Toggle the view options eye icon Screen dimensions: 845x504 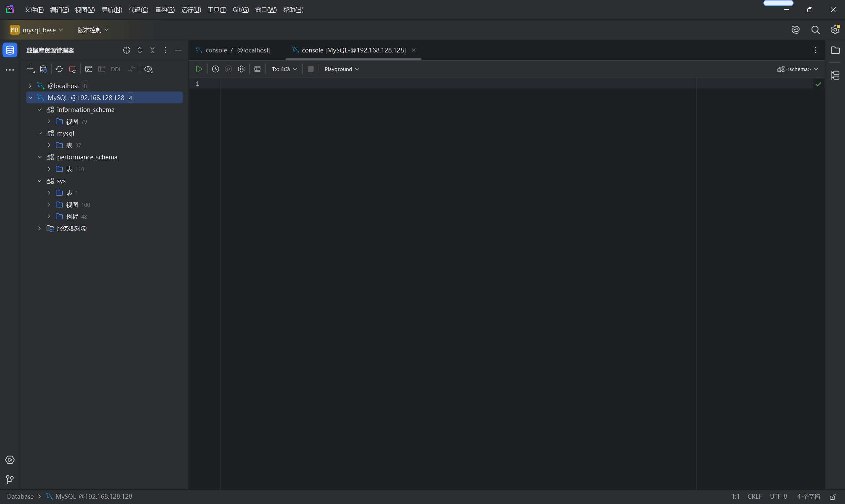pos(148,69)
